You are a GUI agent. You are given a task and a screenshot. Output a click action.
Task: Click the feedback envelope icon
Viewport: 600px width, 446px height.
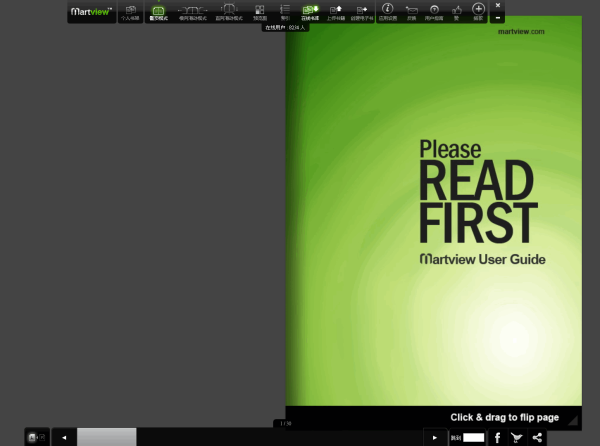point(411,13)
